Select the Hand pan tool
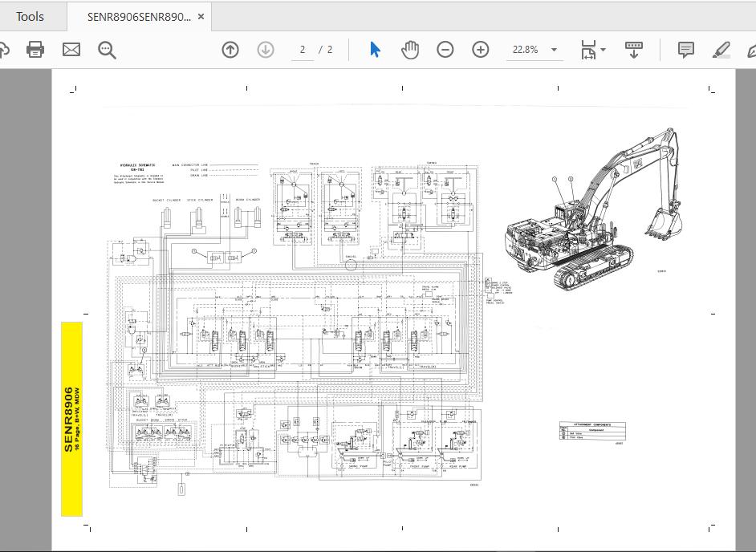This screenshot has width=756, height=552. 410,49
